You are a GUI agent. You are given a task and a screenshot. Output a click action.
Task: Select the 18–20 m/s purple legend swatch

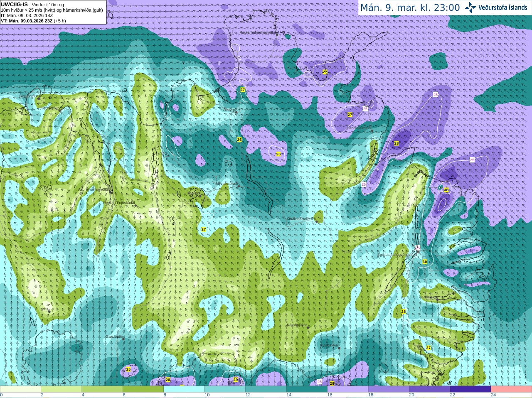point(389,389)
